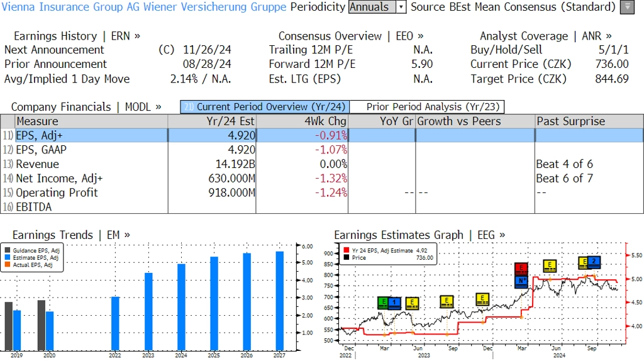Select Current Period Overview (Yr/24) tab
Viewport: 644px width, 361px height.
click(265, 107)
